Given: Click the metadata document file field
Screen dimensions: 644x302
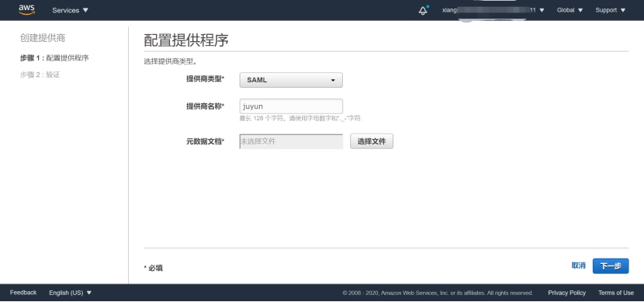Looking at the screenshot, I should 291,141.
